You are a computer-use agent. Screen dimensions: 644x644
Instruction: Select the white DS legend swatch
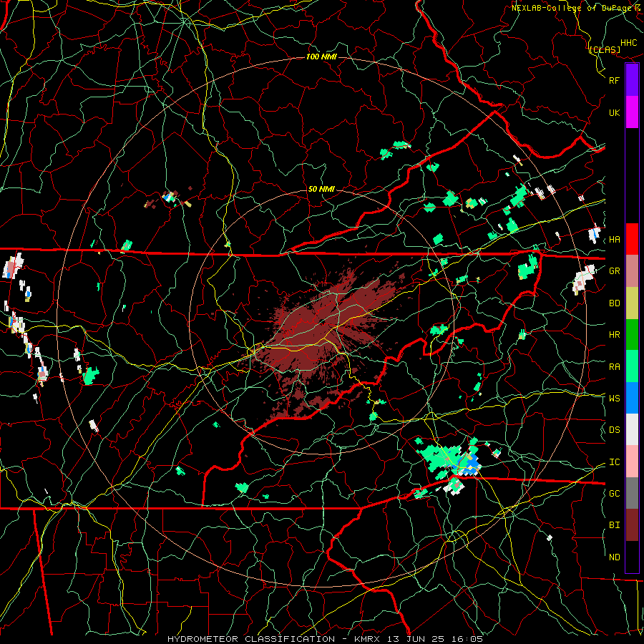click(x=632, y=429)
